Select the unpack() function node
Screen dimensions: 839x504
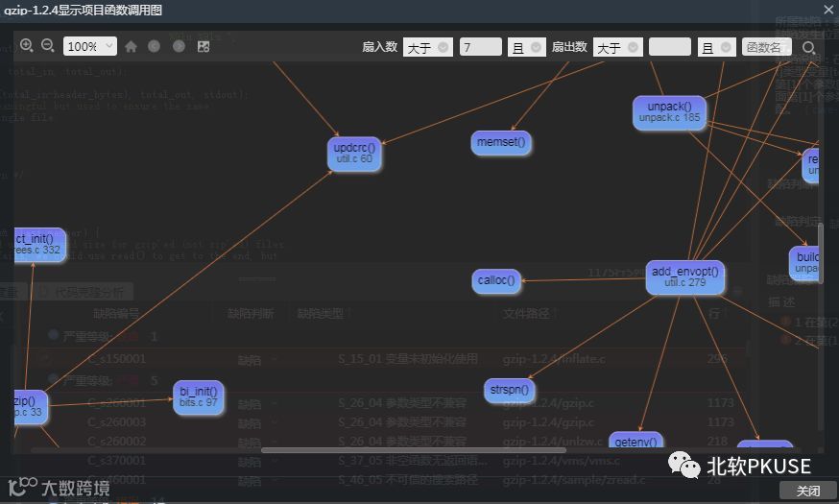[x=669, y=112]
